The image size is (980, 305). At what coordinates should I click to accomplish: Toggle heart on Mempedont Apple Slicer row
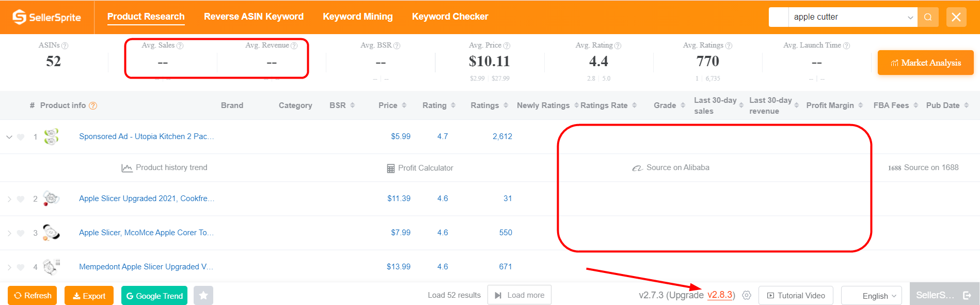(21, 267)
